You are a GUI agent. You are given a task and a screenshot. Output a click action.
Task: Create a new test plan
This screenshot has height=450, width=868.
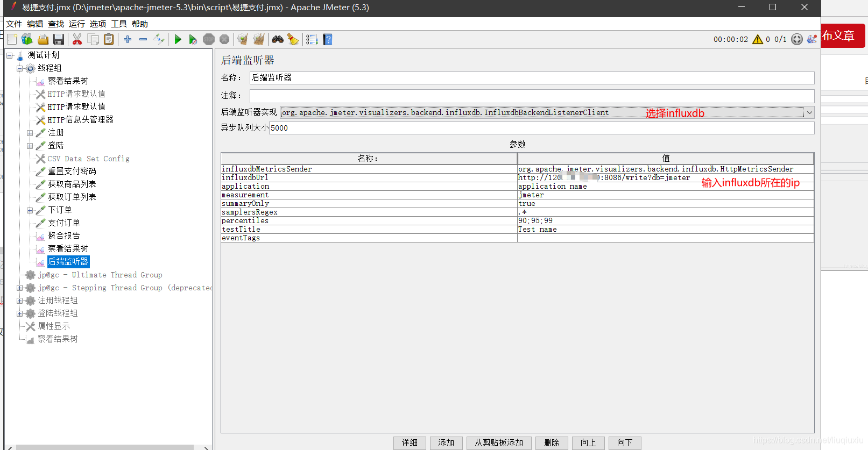pos(12,39)
